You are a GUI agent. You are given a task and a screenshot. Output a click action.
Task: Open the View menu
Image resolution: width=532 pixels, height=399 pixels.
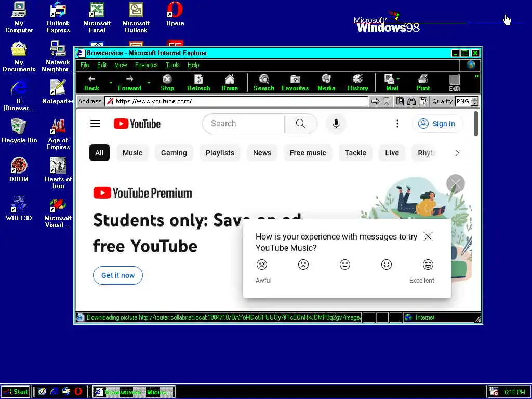coord(121,65)
